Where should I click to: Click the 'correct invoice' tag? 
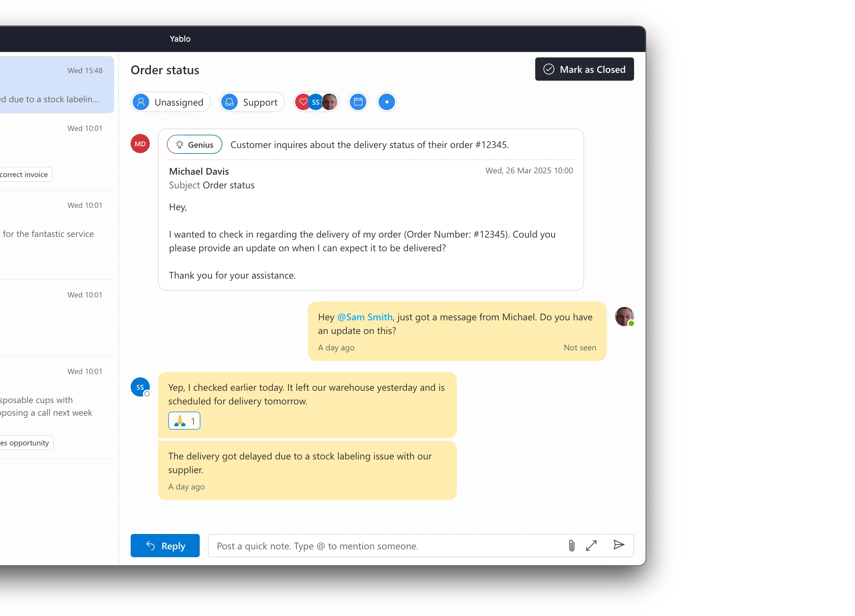(25, 174)
